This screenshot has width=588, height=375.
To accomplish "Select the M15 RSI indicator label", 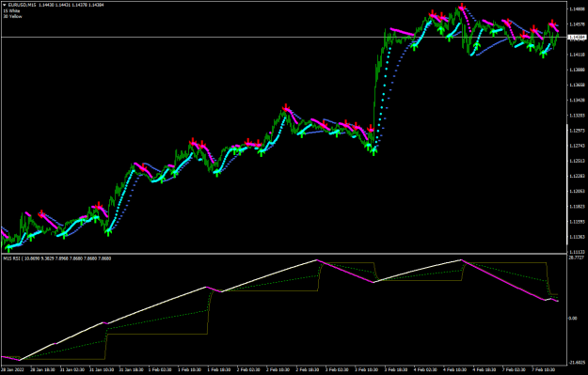I will pyautogui.click(x=11, y=258).
